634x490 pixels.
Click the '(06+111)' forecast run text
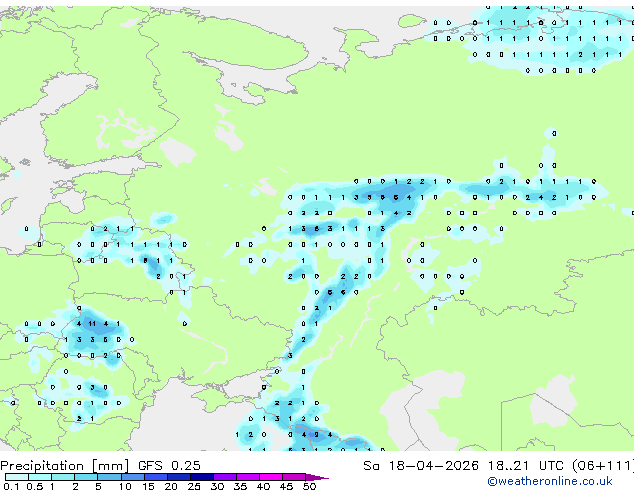pyautogui.click(x=603, y=466)
